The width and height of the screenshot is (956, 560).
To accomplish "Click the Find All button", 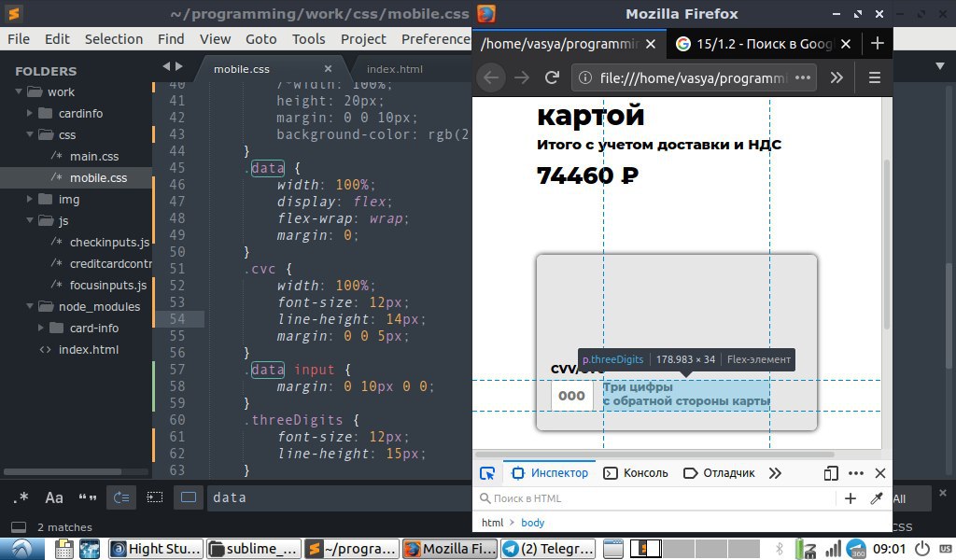I will pyautogui.click(x=911, y=498).
